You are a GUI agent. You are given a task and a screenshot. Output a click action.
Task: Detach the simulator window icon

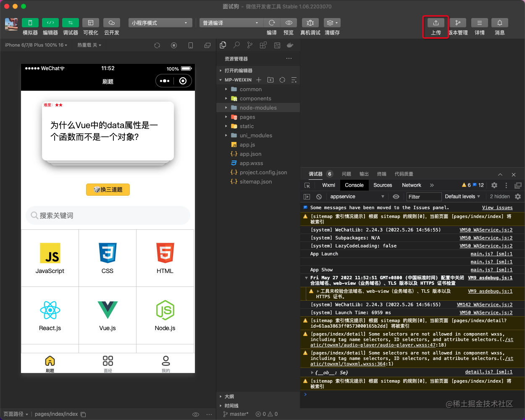point(207,45)
